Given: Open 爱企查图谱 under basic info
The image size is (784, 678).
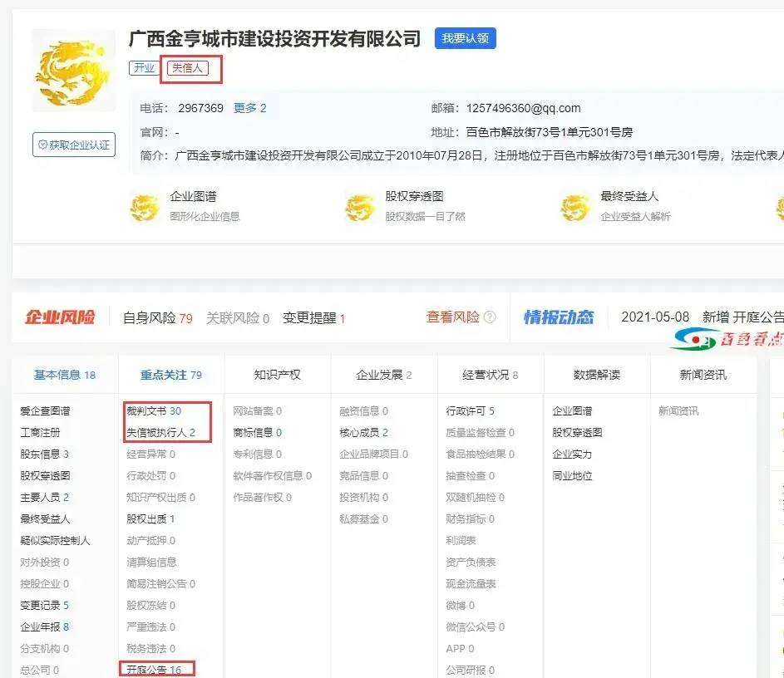Looking at the screenshot, I should tap(45, 411).
